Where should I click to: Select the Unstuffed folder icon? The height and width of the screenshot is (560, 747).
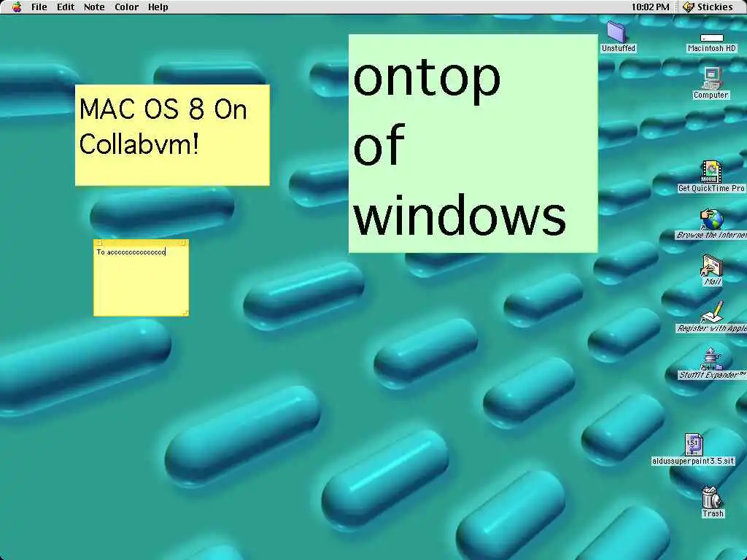coord(617,32)
